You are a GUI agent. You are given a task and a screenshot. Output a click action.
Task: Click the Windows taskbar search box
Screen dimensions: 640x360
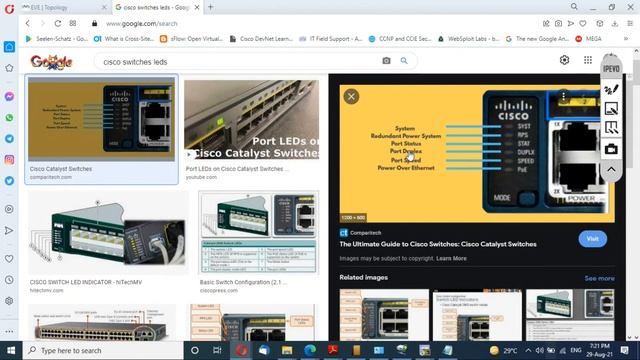click(x=103, y=350)
